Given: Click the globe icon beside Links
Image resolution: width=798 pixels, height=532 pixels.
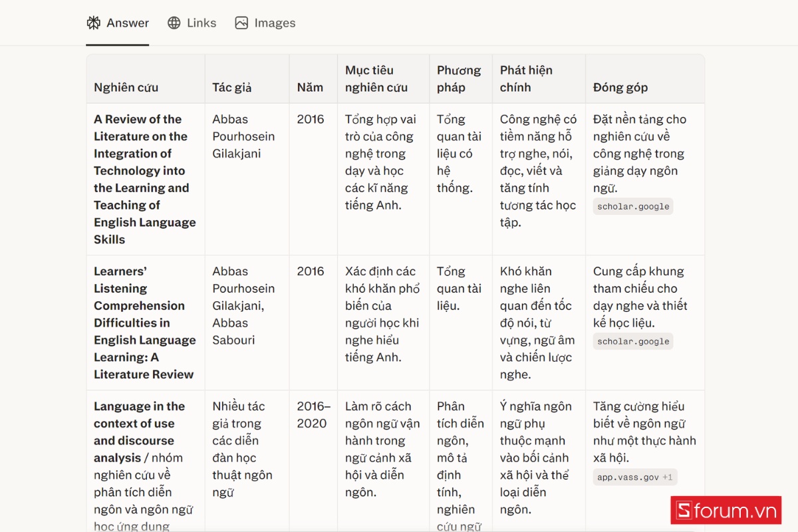Looking at the screenshot, I should point(174,23).
